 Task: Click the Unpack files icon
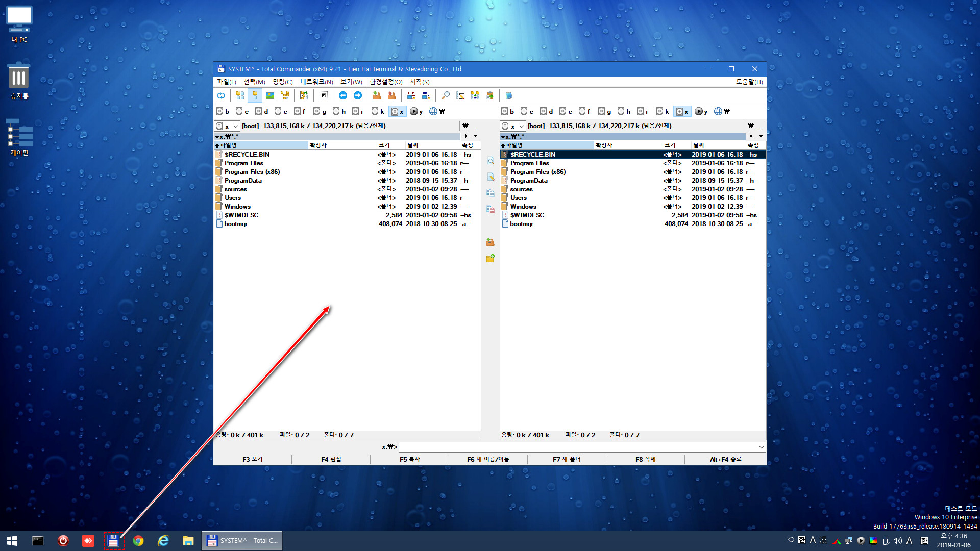(x=391, y=95)
